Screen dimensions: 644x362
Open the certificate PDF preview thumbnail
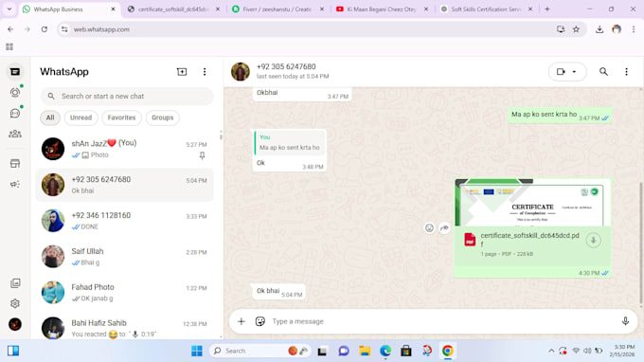pyautogui.click(x=532, y=203)
